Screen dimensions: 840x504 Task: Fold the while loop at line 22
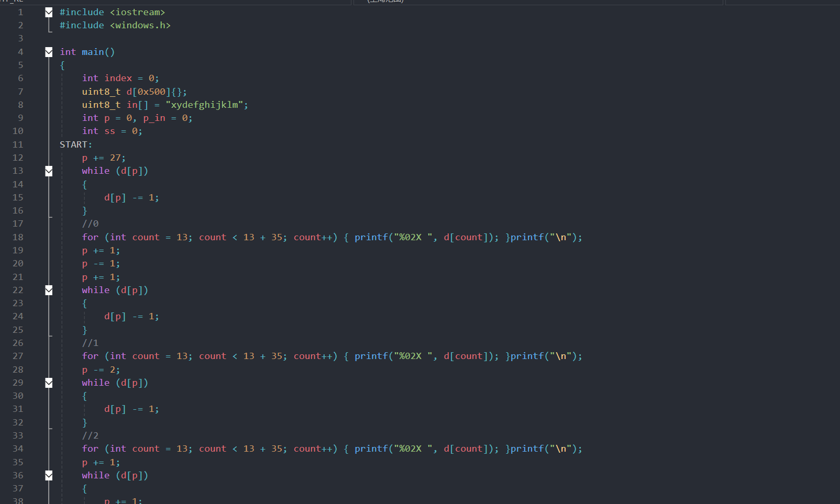(49, 290)
